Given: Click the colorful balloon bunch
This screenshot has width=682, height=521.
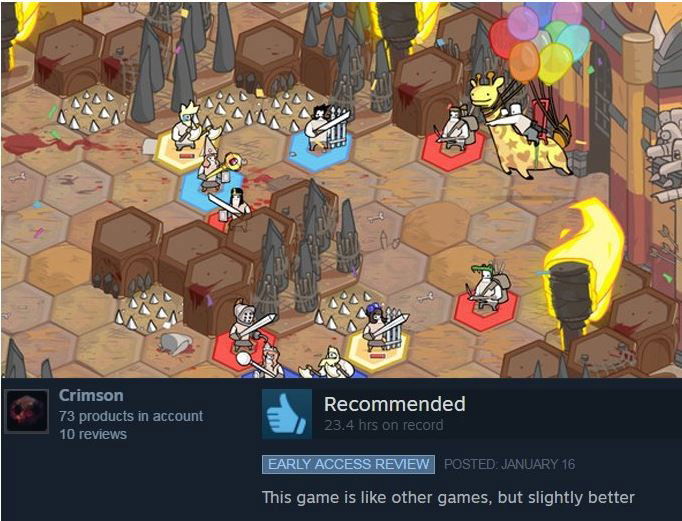Looking at the screenshot, I should coord(539,41).
